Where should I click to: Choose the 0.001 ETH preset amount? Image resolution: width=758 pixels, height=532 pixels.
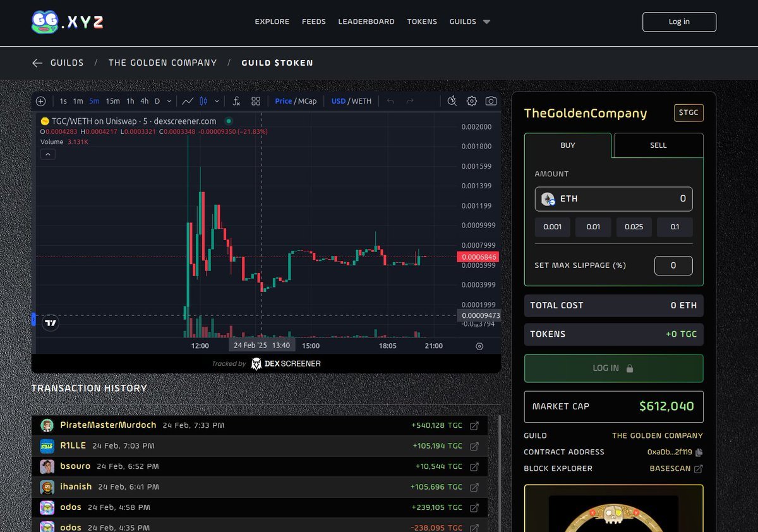click(x=553, y=227)
